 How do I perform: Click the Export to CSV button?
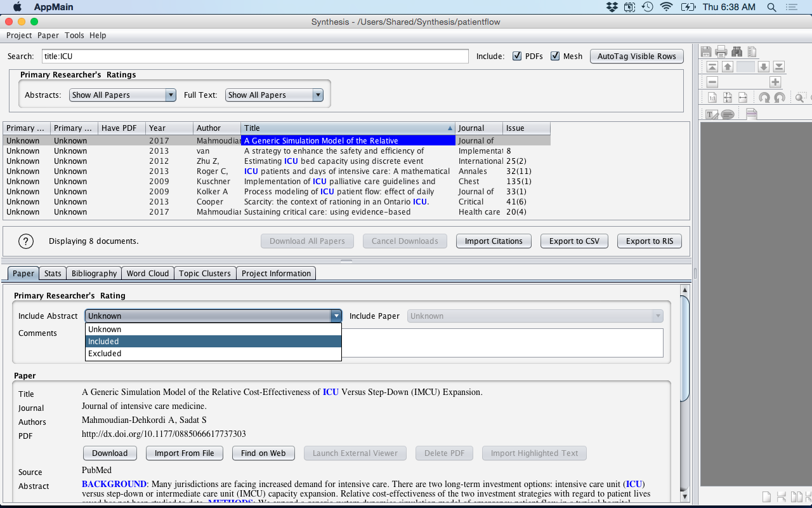tap(574, 241)
